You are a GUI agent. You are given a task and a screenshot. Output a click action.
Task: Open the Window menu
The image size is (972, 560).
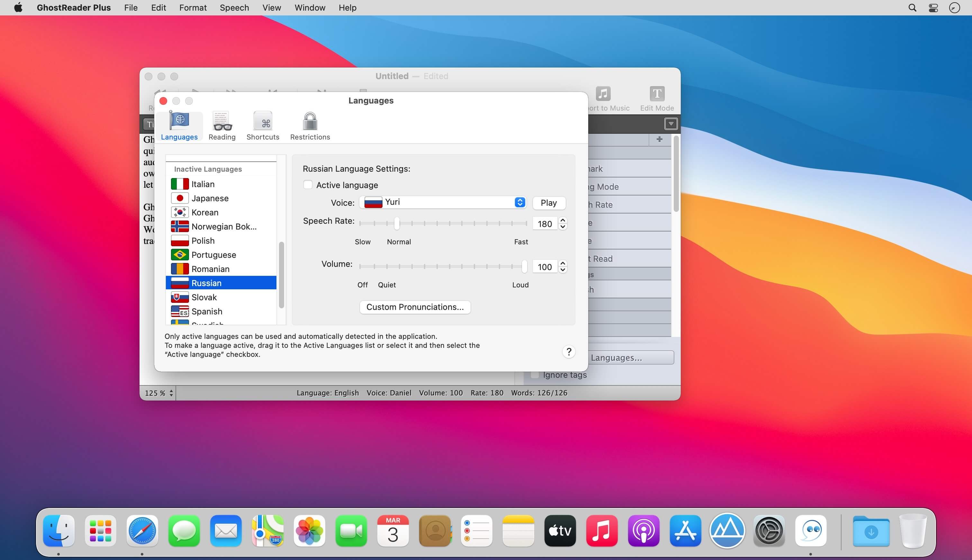pyautogui.click(x=310, y=8)
